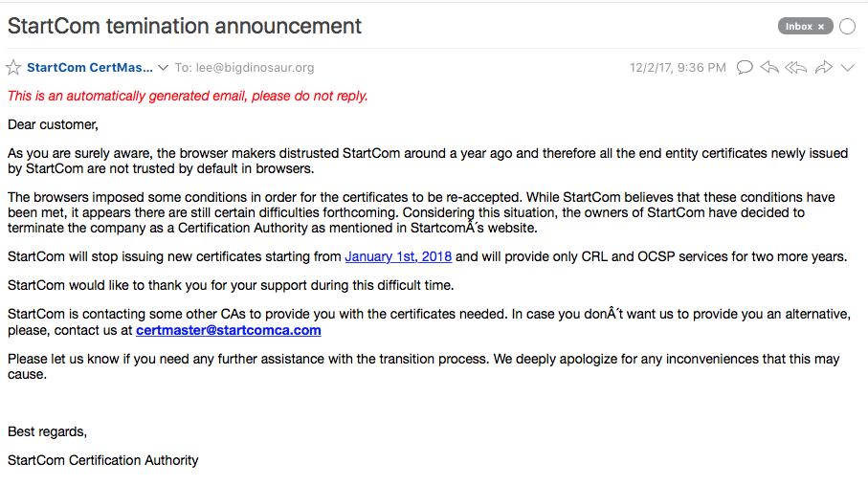Viewport: 868px width, 485px height.
Task: Toggle the circle marker beside Inbox label
Action: click(847, 27)
